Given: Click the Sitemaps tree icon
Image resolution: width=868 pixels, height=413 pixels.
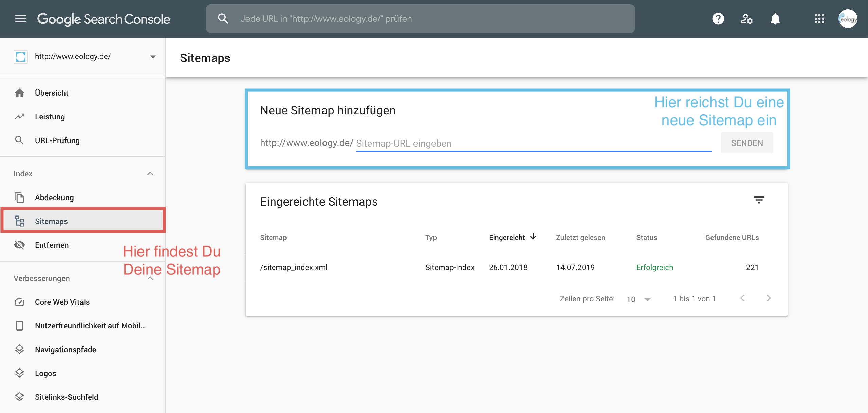Looking at the screenshot, I should point(20,221).
